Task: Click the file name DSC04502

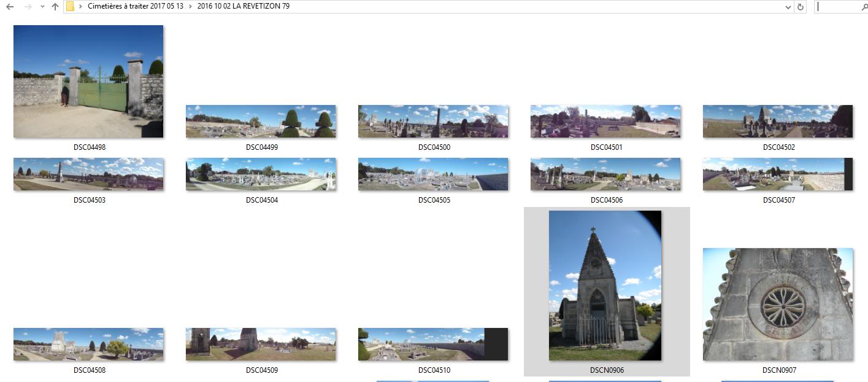Action: [x=779, y=147]
